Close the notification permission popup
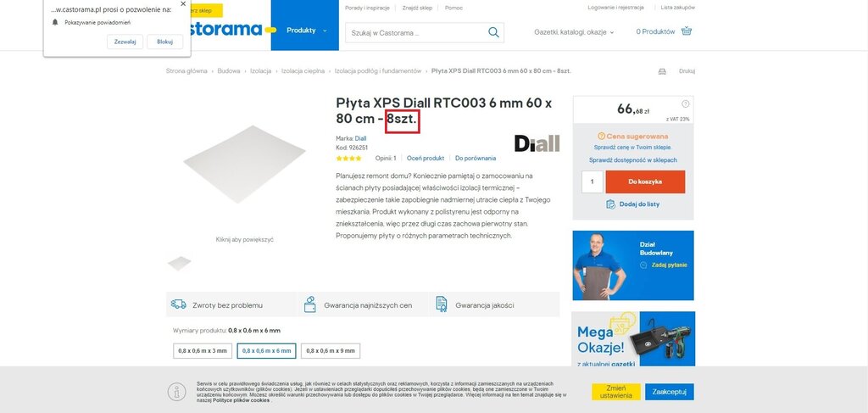 [x=183, y=4]
